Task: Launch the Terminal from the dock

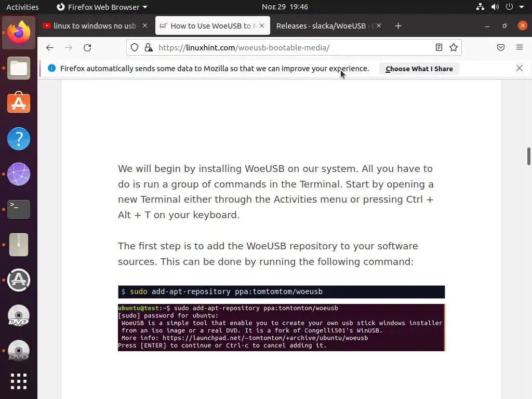Action: click(x=19, y=209)
